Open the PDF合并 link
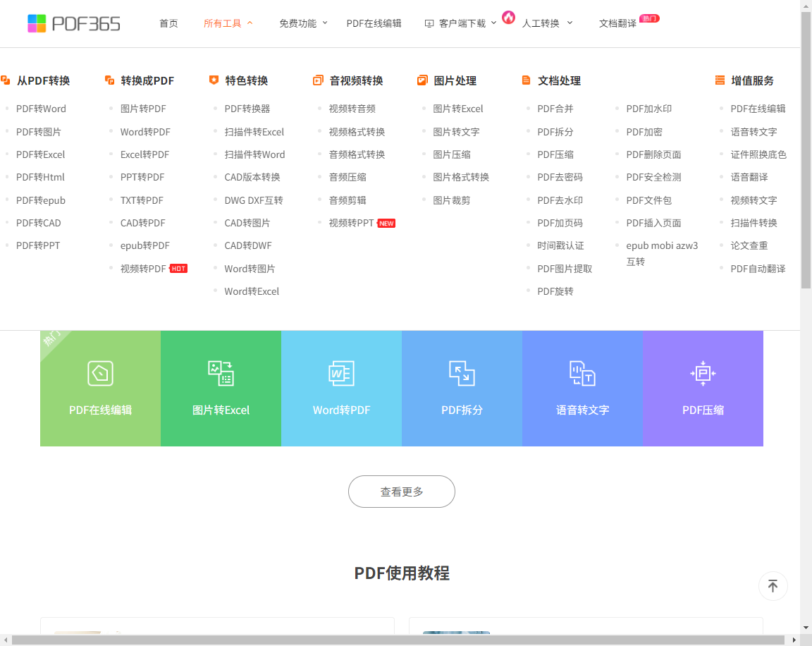The image size is (812, 646). [x=555, y=109]
